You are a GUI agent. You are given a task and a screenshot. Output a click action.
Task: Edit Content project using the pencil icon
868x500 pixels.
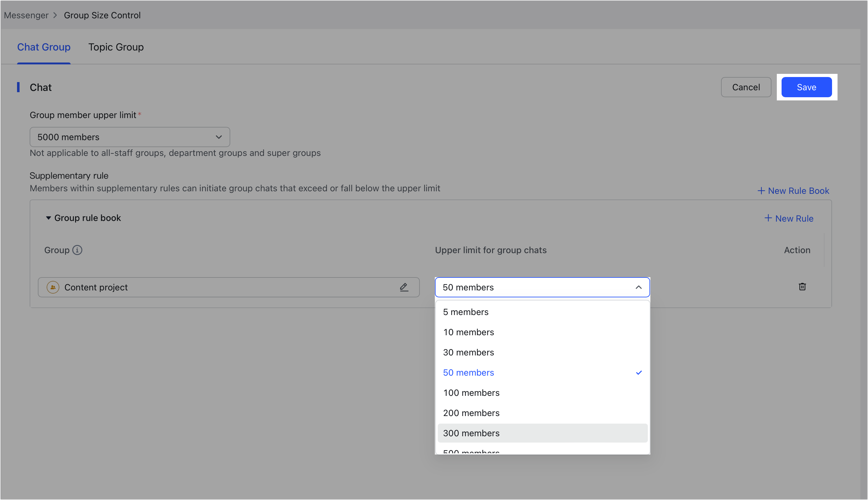pos(404,287)
